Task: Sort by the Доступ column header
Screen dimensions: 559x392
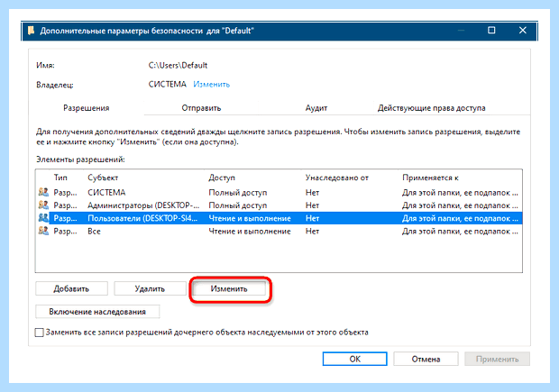Action: pos(222,178)
